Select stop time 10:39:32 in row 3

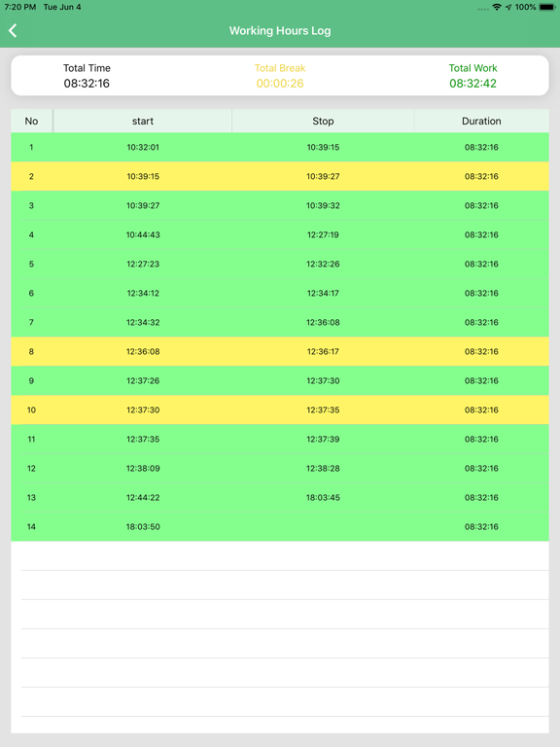coord(323,206)
